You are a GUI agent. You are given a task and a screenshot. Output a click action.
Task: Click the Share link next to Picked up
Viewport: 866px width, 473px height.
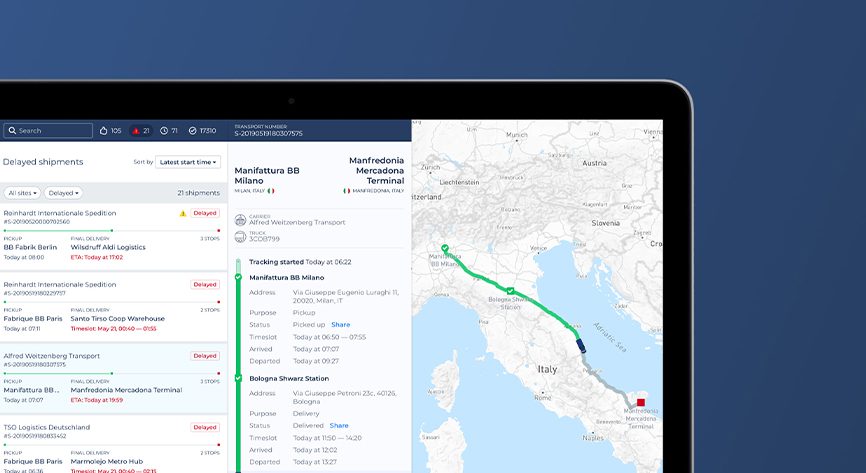(x=340, y=325)
